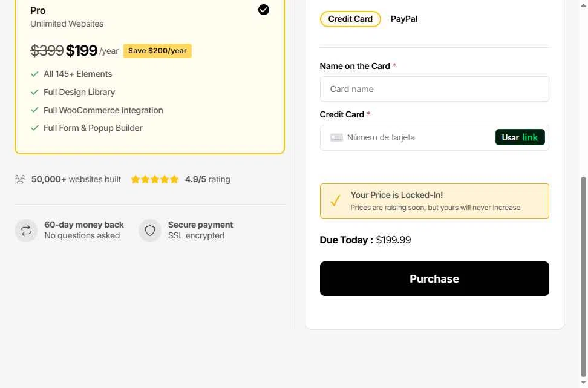Image resolution: width=588 pixels, height=388 pixels.
Task: Click the Save $200/year badge
Action: point(157,51)
